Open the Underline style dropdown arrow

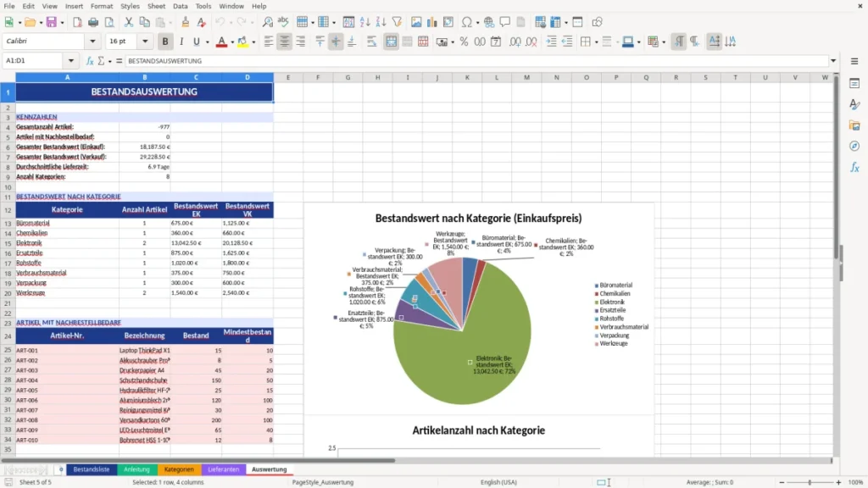coord(207,42)
